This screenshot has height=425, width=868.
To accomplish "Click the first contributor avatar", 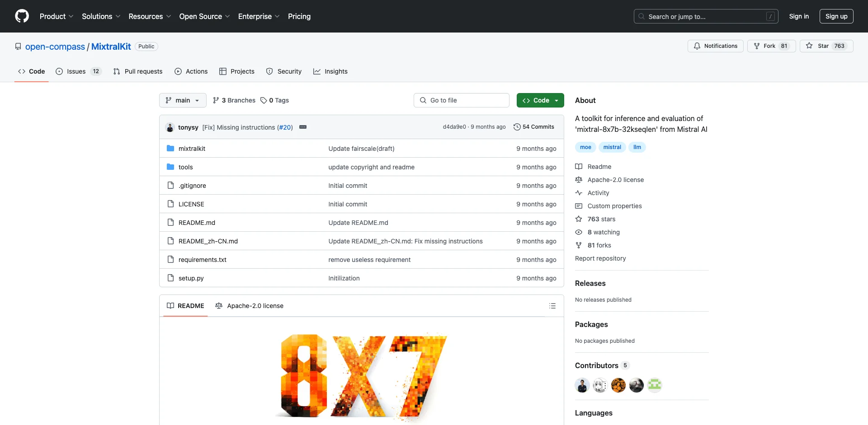I will point(582,385).
